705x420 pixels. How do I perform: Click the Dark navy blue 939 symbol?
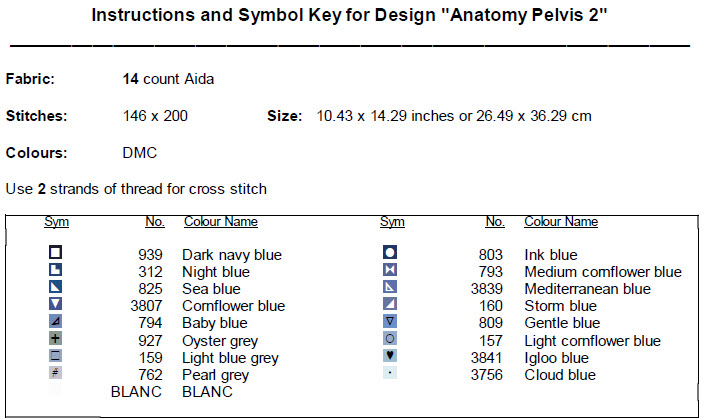(56, 254)
